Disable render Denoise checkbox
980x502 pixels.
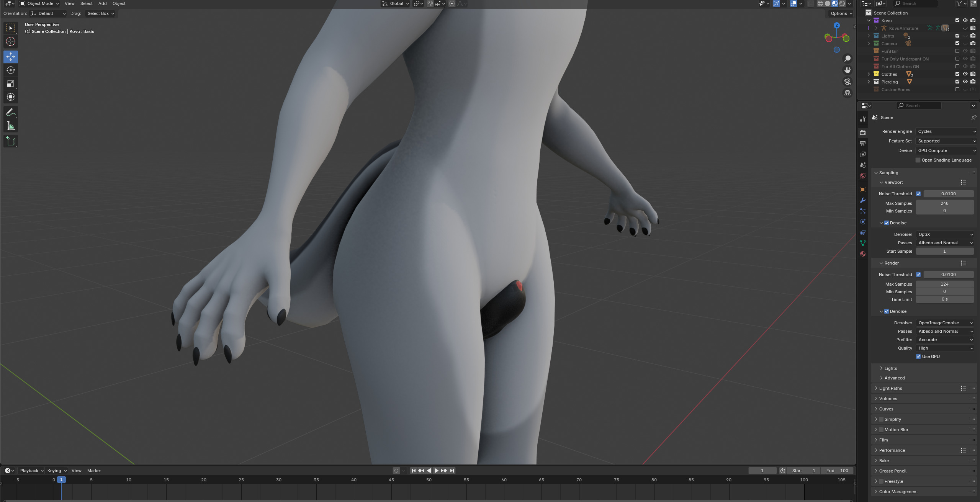pos(887,311)
